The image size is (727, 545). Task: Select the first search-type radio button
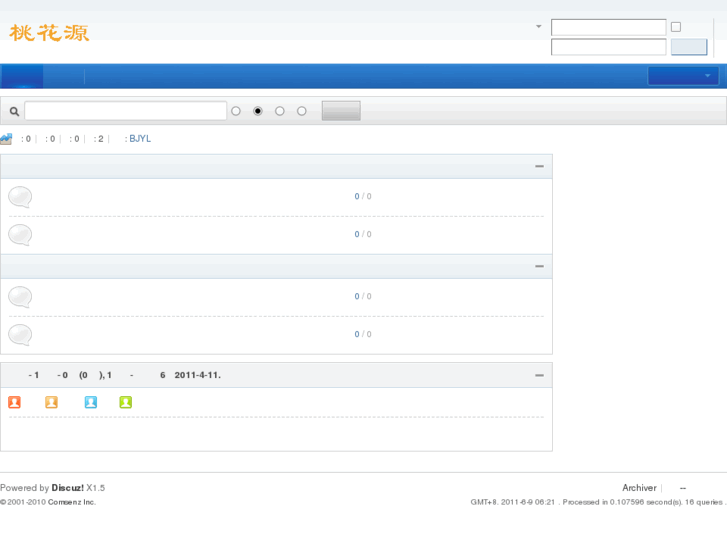tap(236, 111)
